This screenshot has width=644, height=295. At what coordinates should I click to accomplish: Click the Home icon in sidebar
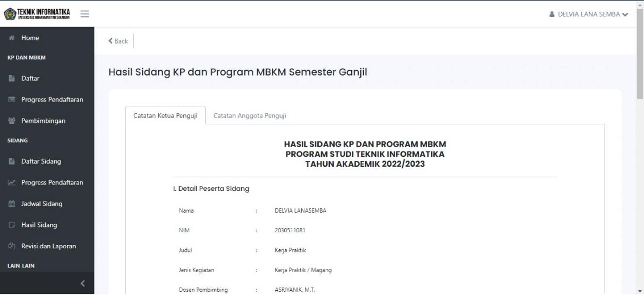tap(11, 38)
